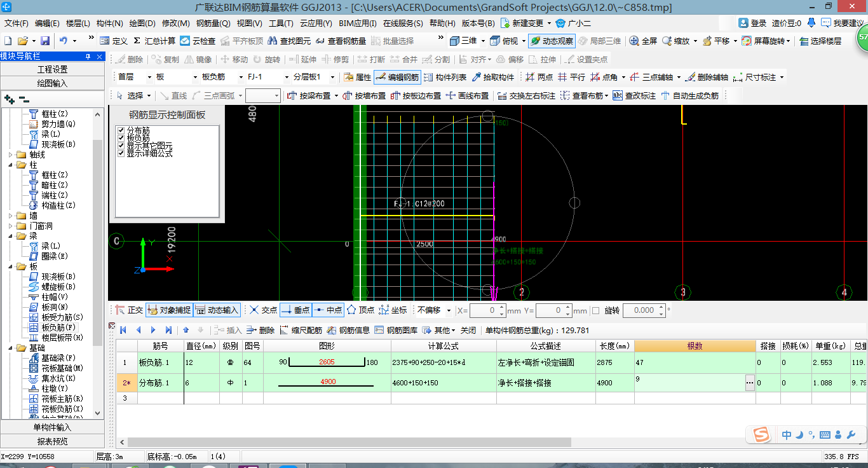This screenshot has height=468, width=868.
Task: Collapse the 柱 tree node
Action: pos(10,165)
